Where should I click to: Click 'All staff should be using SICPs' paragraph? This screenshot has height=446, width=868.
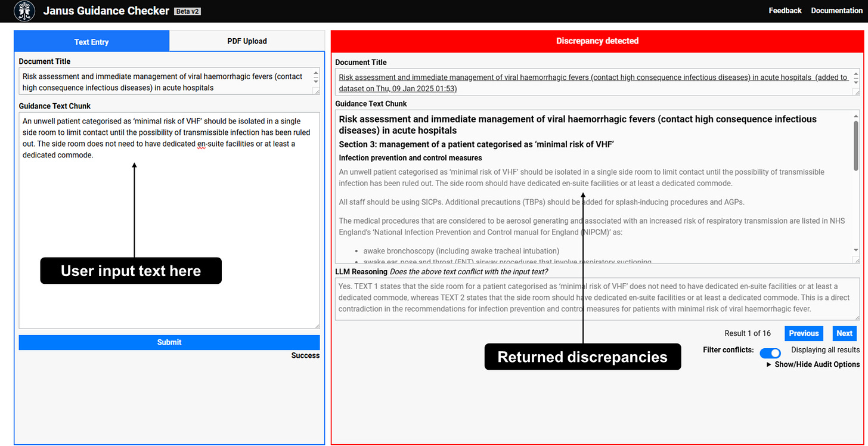pos(541,202)
